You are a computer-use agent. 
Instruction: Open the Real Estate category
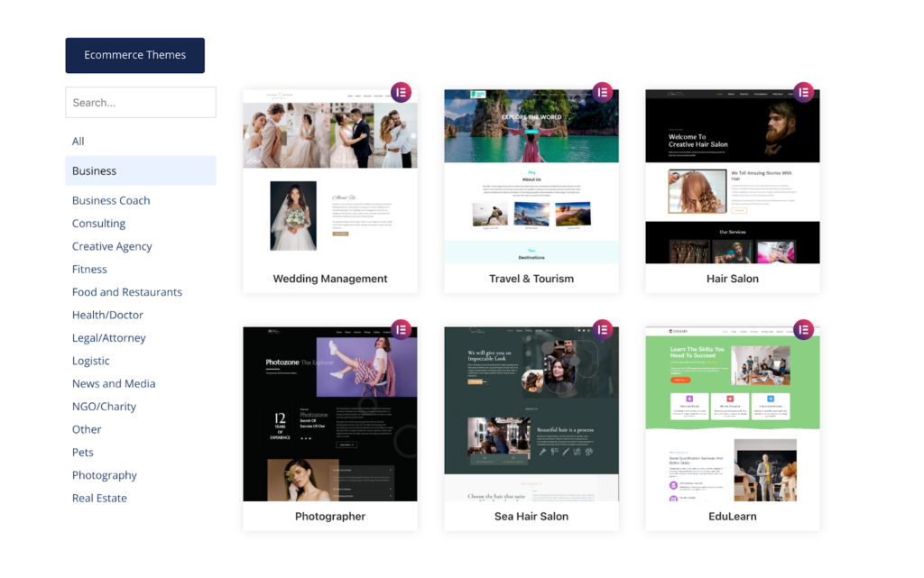coord(99,498)
